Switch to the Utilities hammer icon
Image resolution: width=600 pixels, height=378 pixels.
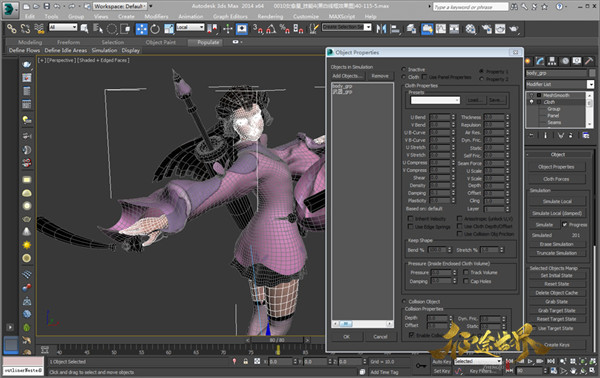pos(589,61)
